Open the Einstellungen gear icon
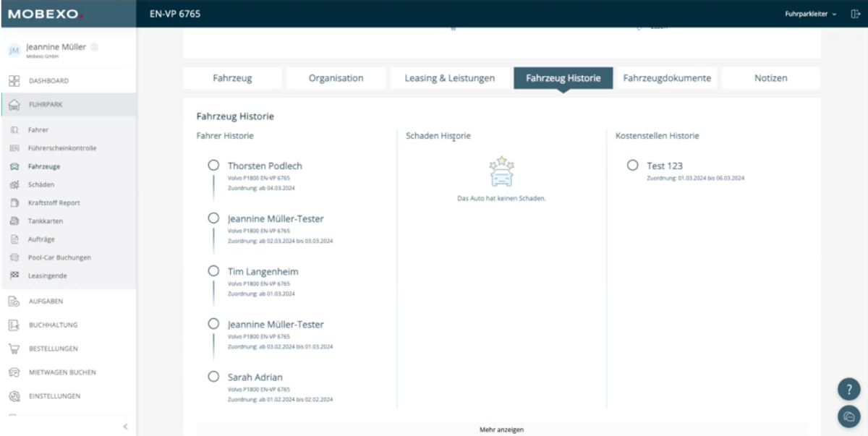Screen dimensions: 868x436 tap(14, 396)
